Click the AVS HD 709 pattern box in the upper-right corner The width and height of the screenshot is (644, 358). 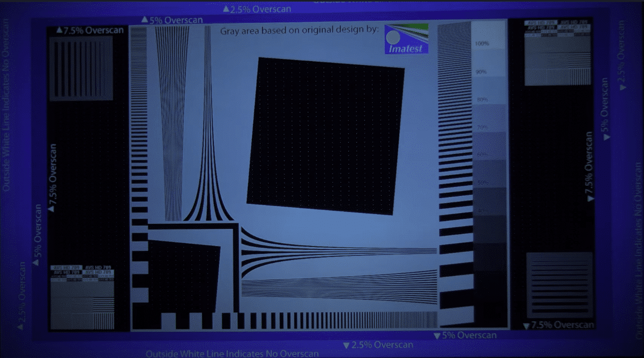(557, 53)
